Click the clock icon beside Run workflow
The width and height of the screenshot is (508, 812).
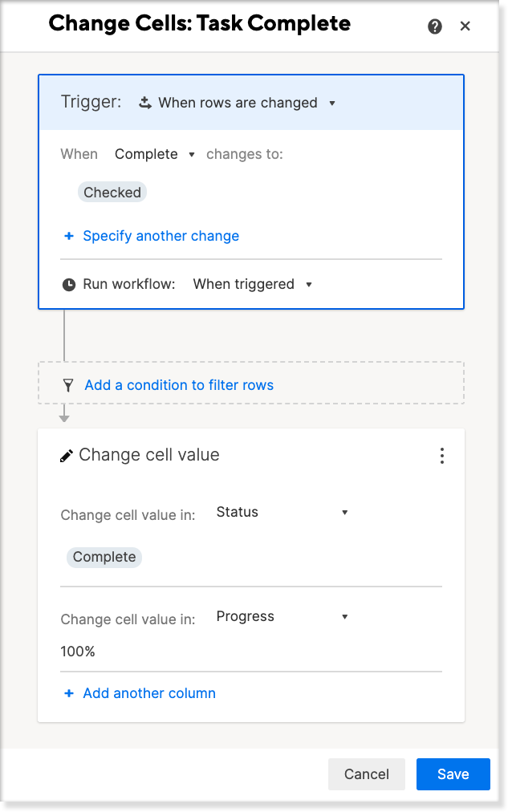point(69,285)
